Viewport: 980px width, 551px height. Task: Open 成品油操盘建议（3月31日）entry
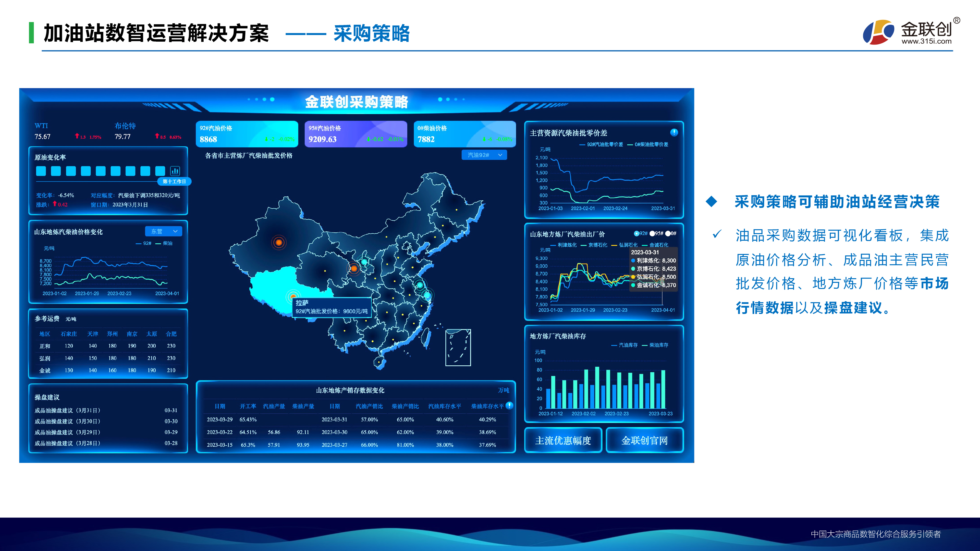[68, 410]
